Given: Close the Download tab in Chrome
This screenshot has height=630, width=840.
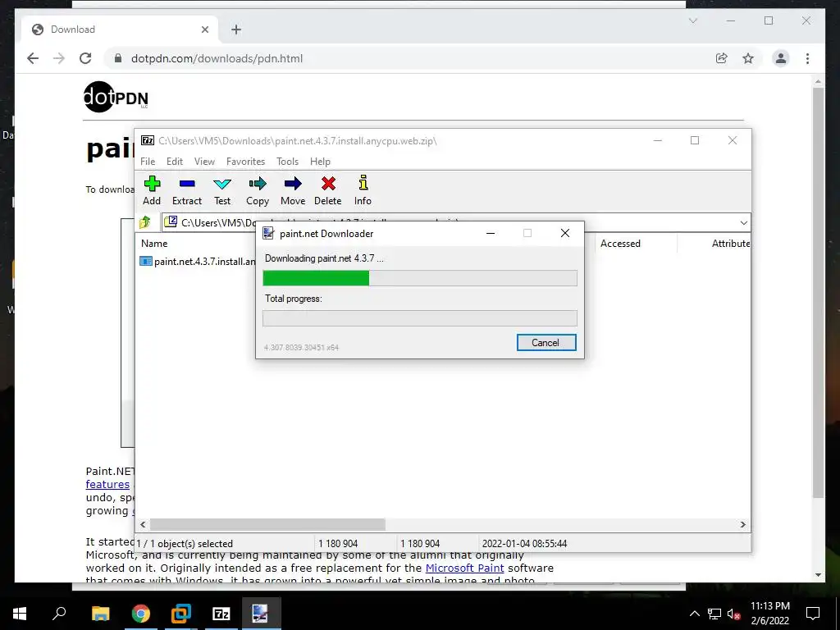Looking at the screenshot, I should (x=204, y=30).
